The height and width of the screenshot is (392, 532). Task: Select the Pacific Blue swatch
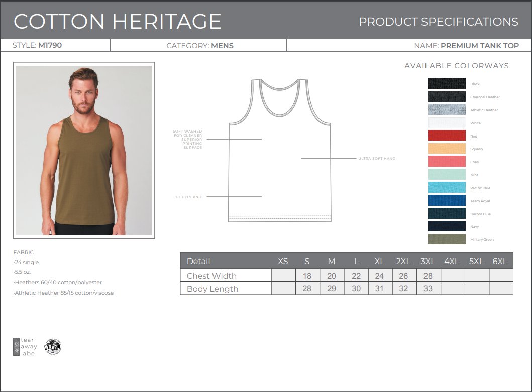(x=446, y=187)
